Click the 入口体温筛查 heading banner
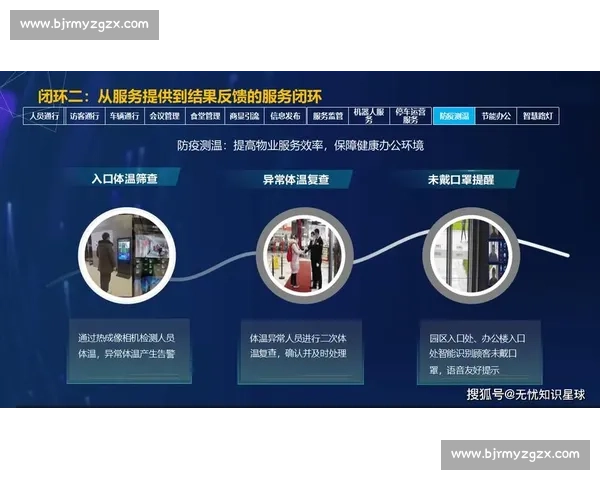 coord(124,178)
